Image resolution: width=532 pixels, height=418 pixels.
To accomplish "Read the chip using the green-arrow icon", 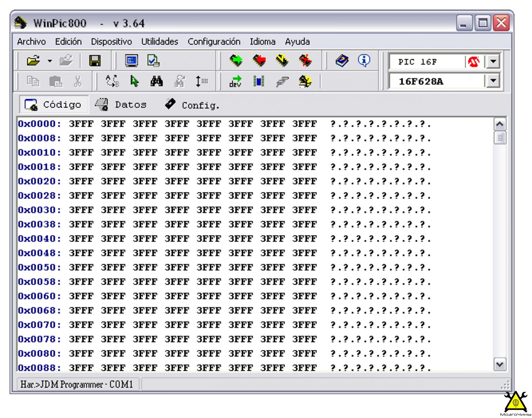I will click(236, 61).
